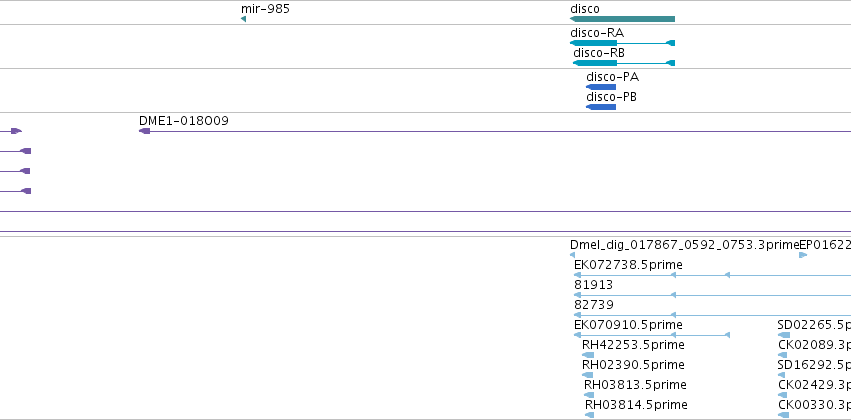Select the EP01622 feature label
Image resolution: width=851 pixels, height=420 pixels.
point(825,245)
